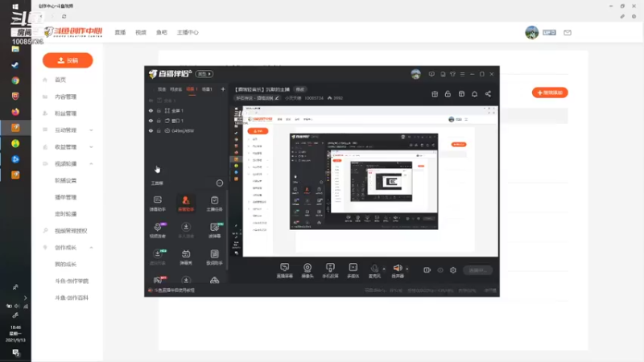Open speaker options arrow beside 扬声器
Viewport: 644px width, 362px height.
[x=407, y=269]
